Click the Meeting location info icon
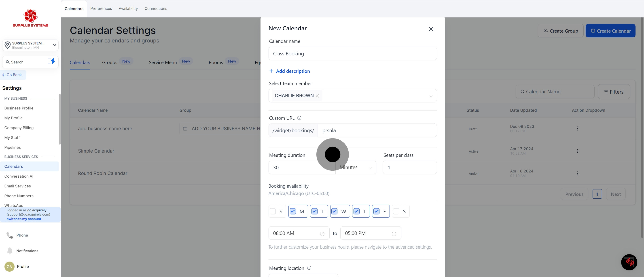Viewport: 644px width, 277px height. tap(309, 268)
